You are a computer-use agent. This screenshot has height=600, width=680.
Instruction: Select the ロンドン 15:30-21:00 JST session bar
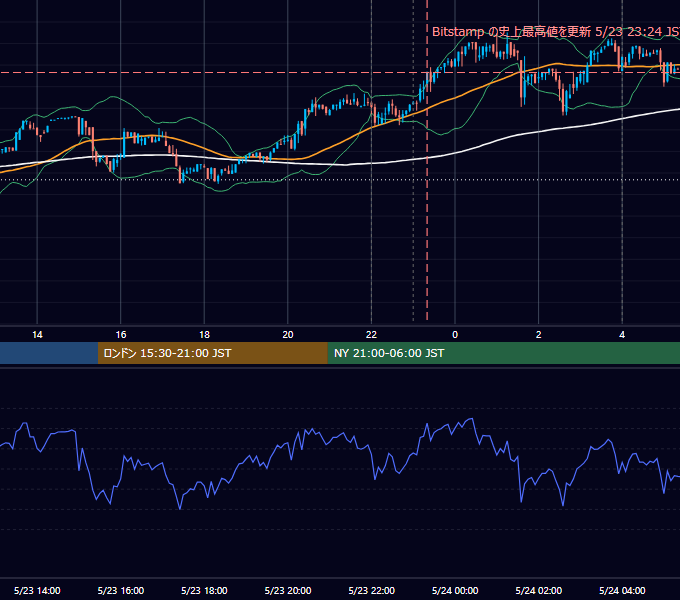point(212,353)
